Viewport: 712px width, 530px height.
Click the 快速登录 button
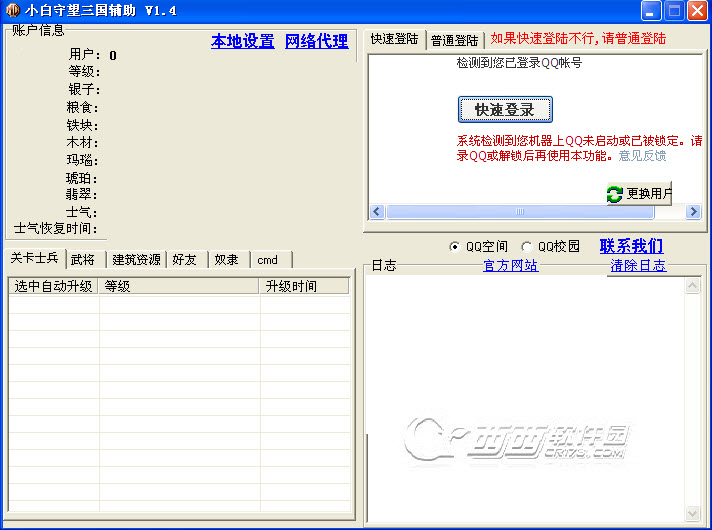(x=505, y=109)
